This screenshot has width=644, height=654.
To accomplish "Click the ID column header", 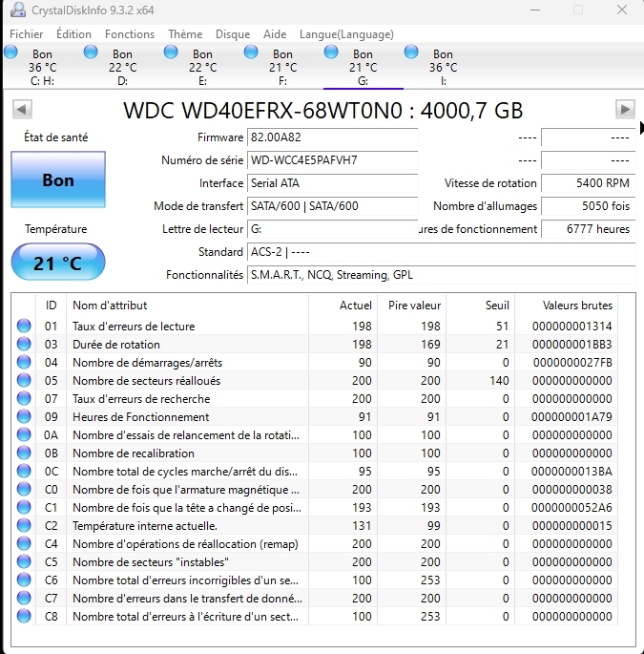I will coord(51,306).
